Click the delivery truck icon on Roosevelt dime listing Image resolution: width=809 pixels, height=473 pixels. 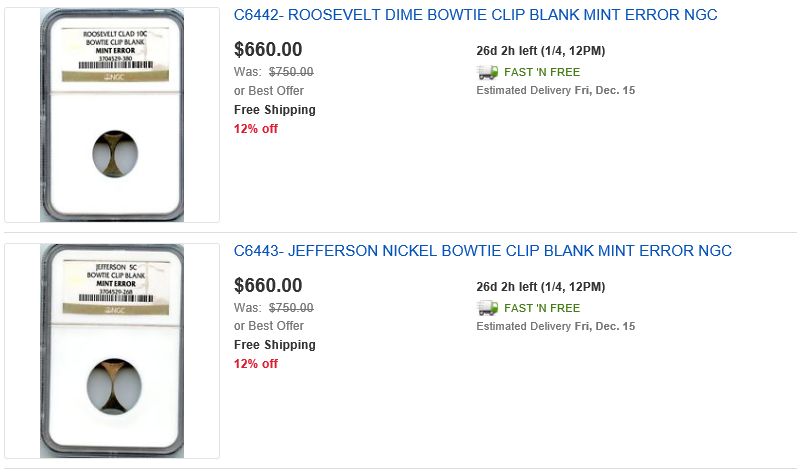(487, 72)
